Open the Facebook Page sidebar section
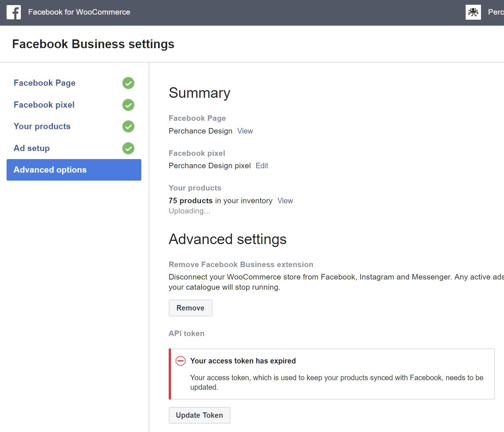Viewport: 504px width, 432px height. pyautogui.click(x=45, y=83)
